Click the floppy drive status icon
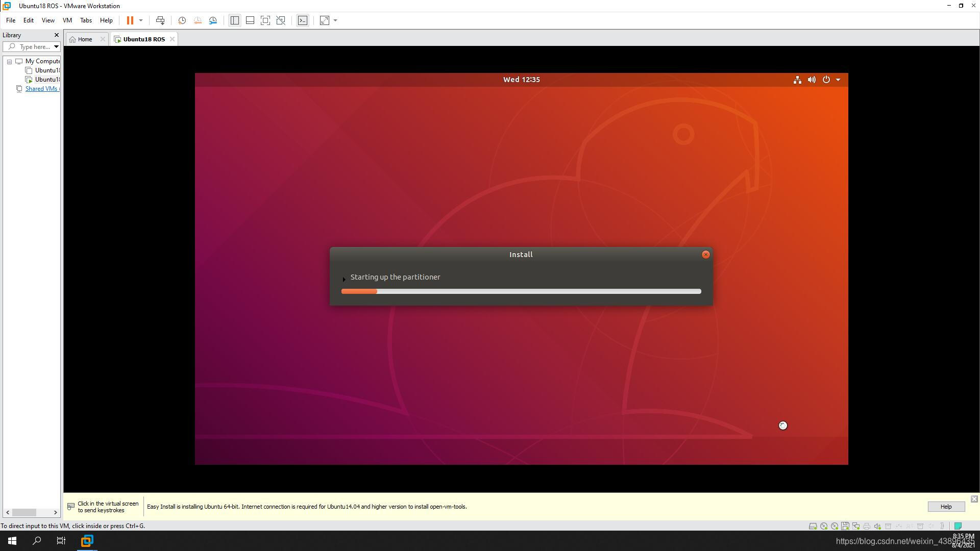This screenshot has height=551, width=980. tap(845, 526)
